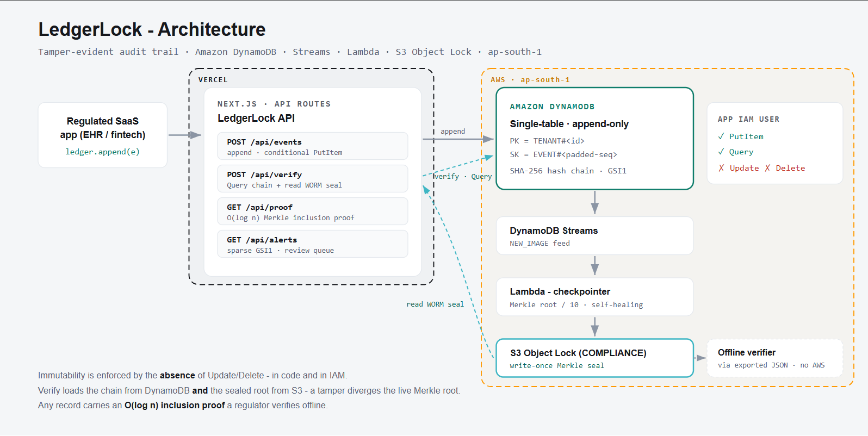Select the GET /api/alerts route card
868x436 pixels.
tap(313, 244)
